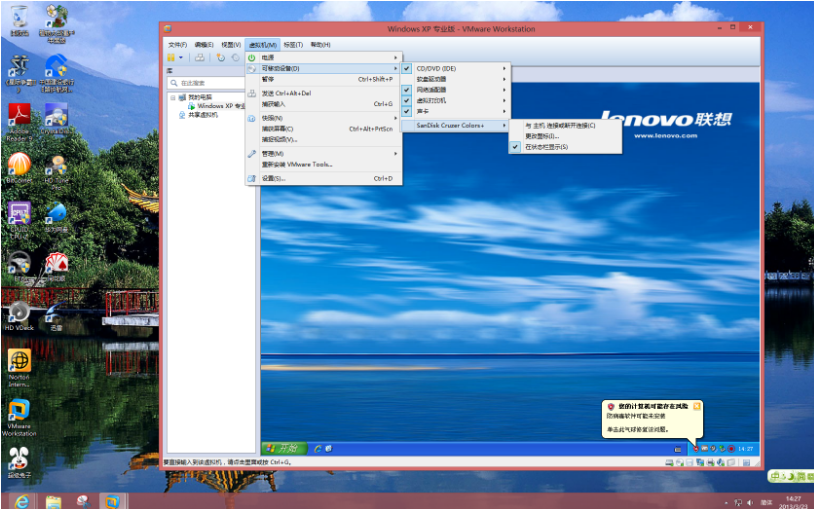Open the dropdown arrow beside pause button
The height and width of the screenshot is (509, 814).
coord(181,58)
